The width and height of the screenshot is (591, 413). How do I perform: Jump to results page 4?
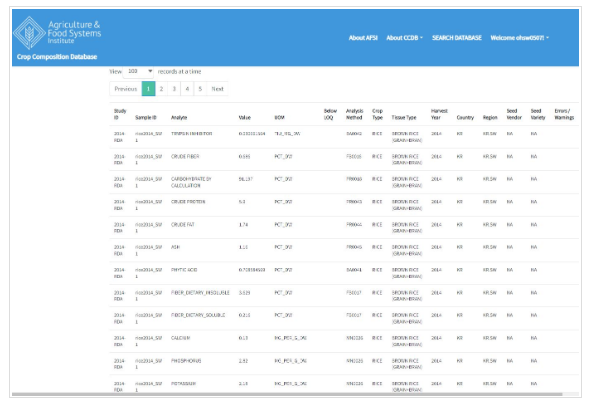coord(187,89)
